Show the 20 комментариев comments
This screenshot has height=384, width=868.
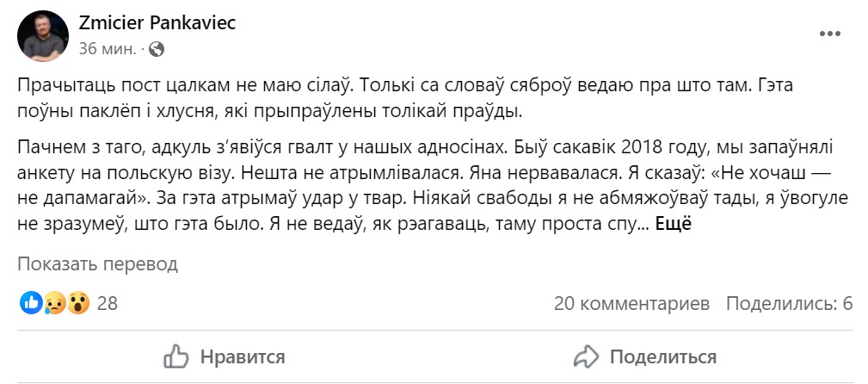point(631,303)
